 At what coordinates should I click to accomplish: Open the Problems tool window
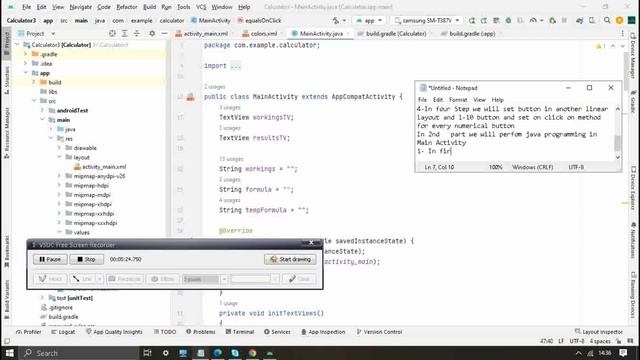pyautogui.click(x=200, y=332)
